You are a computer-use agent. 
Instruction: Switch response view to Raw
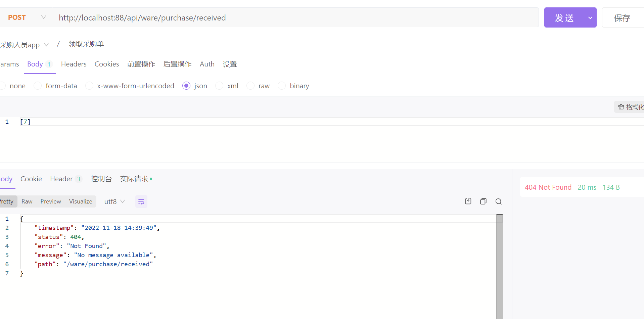tap(27, 201)
